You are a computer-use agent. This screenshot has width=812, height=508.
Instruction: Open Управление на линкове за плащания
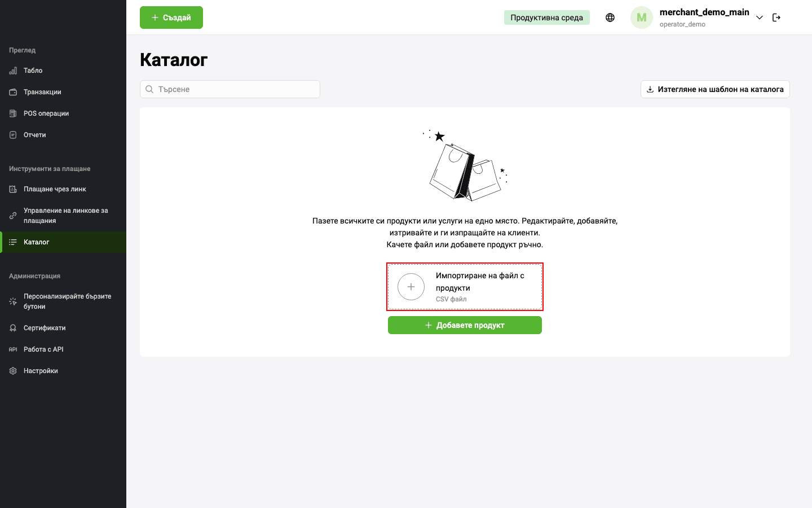[63, 216]
